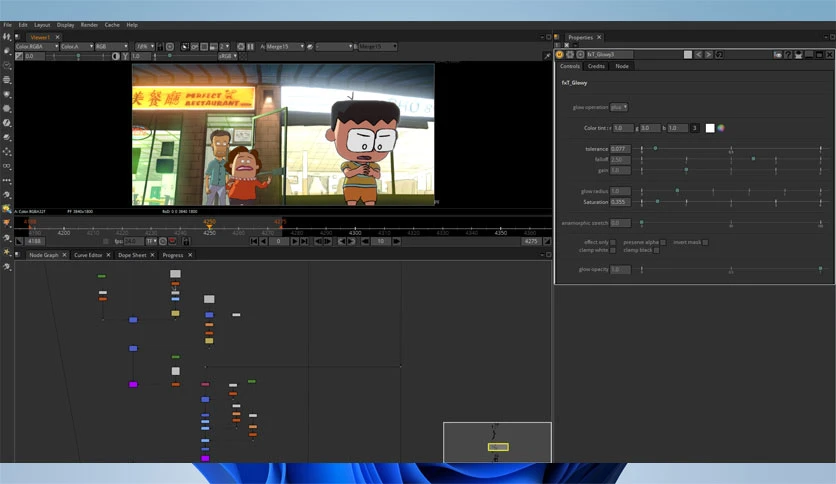Click the pause viewer updates icon

click(251, 47)
